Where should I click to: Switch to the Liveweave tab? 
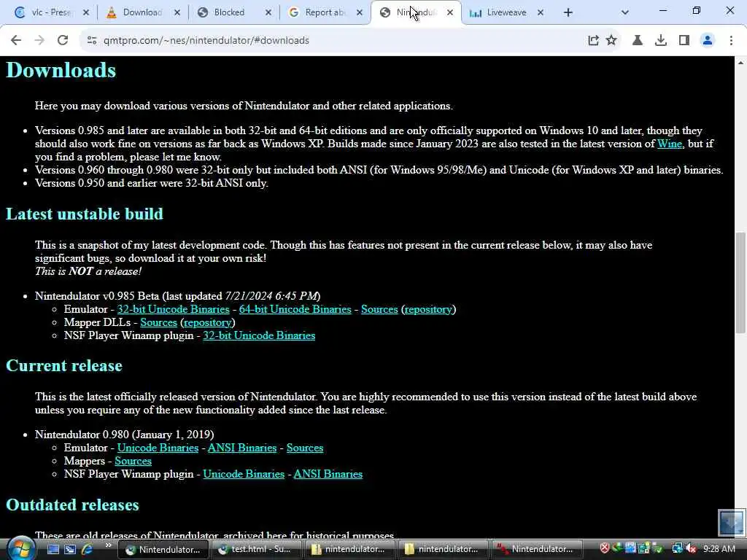[x=505, y=12]
